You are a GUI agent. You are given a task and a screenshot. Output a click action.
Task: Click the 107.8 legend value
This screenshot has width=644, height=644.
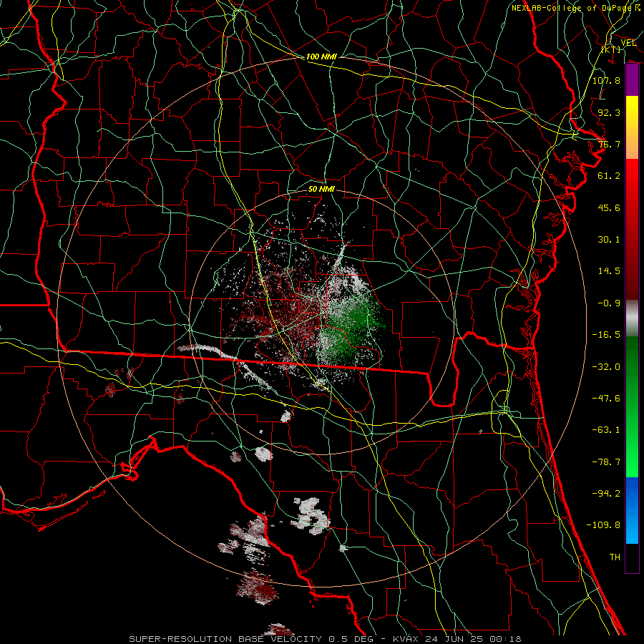click(606, 80)
